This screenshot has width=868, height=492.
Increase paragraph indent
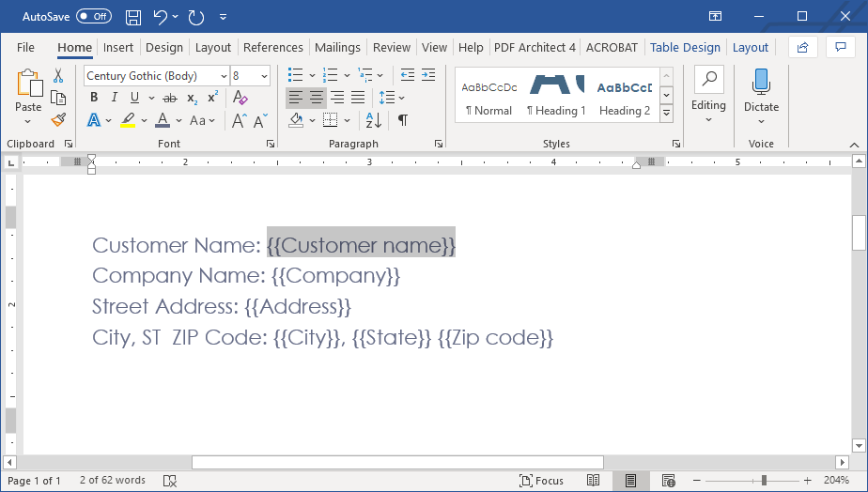pos(428,75)
